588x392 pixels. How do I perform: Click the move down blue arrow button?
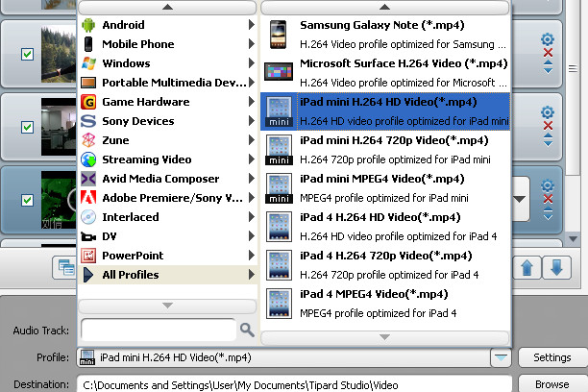tap(556, 268)
